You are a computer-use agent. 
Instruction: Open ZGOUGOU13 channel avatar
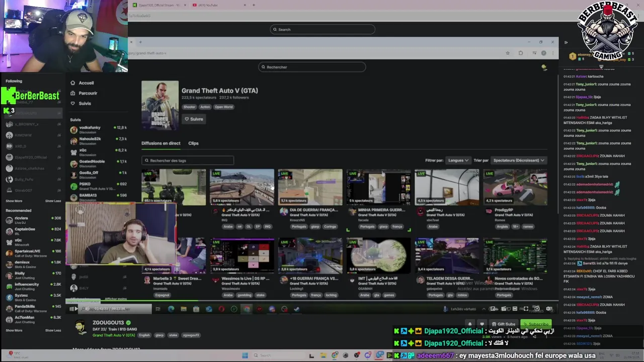(80, 327)
